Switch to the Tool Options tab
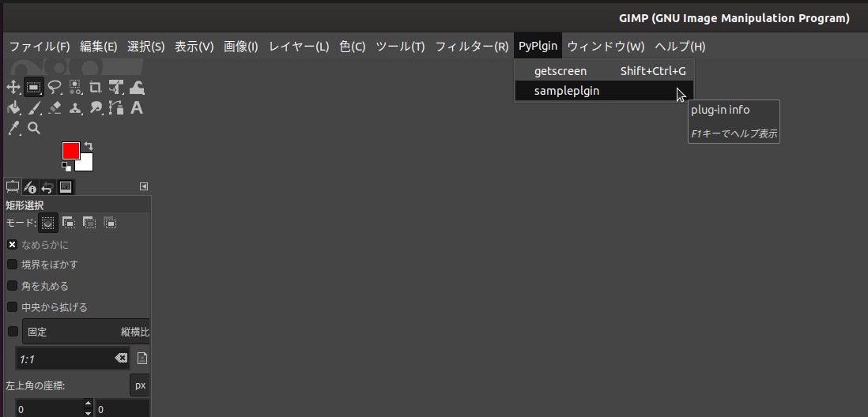Viewport: 868px width, 417px height. point(12,187)
